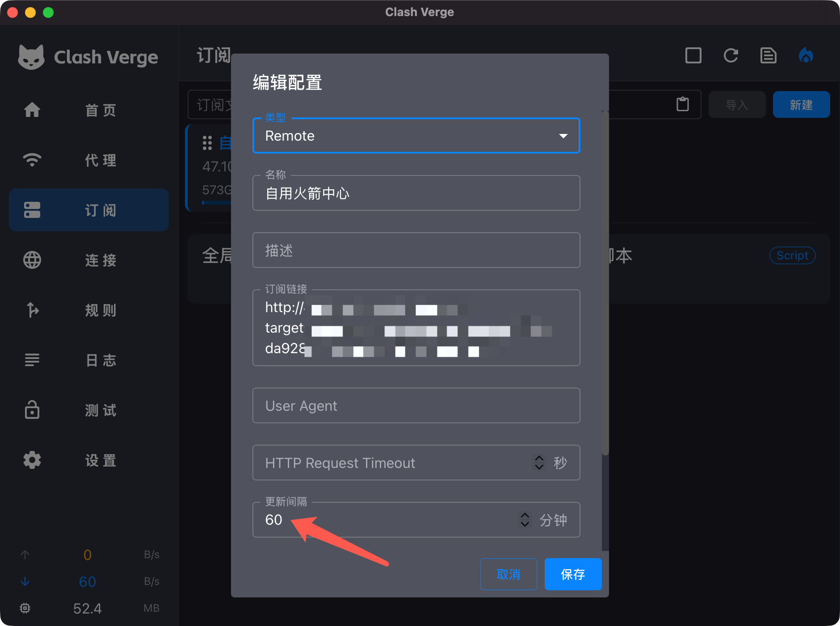This screenshot has width=840, height=626.
Task: Click the HTTP Request Timeout stepper arrows
Action: (x=539, y=463)
